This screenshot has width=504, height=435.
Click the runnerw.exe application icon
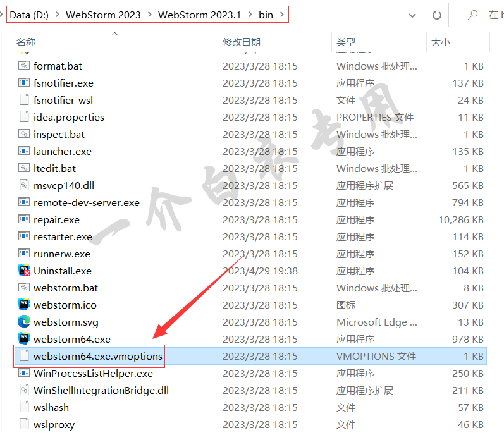[24, 254]
